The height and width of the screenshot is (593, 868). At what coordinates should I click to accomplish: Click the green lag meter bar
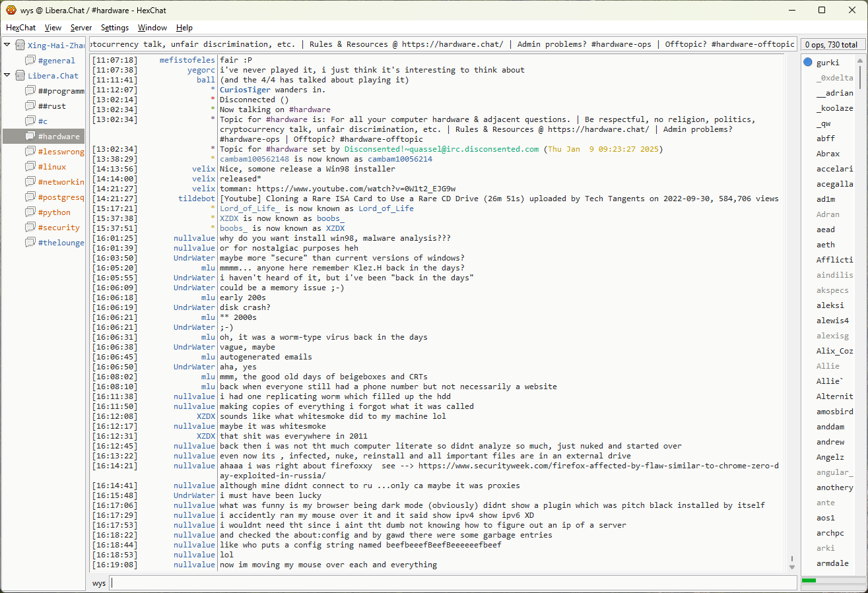click(809, 580)
